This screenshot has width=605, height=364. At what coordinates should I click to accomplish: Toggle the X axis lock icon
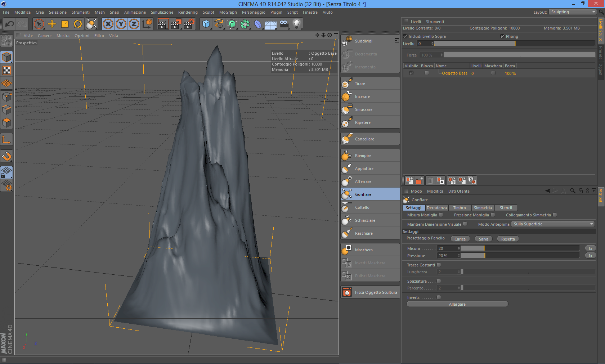[x=108, y=24]
